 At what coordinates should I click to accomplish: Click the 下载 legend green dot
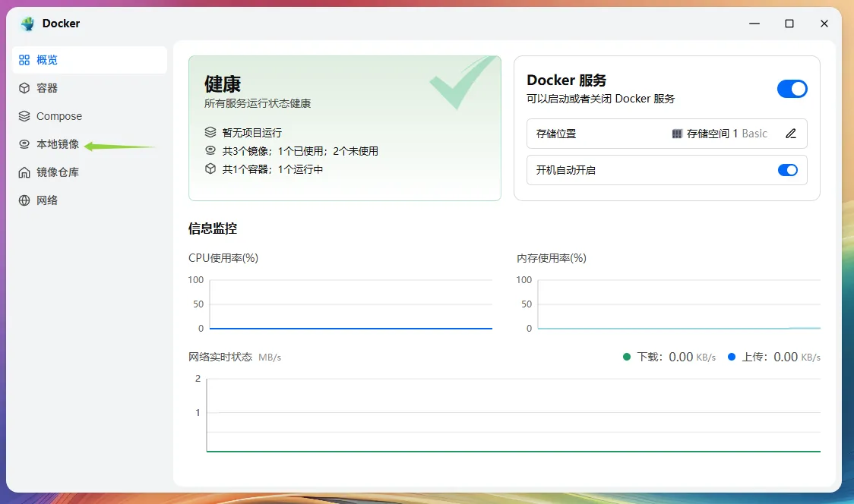(x=627, y=357)
